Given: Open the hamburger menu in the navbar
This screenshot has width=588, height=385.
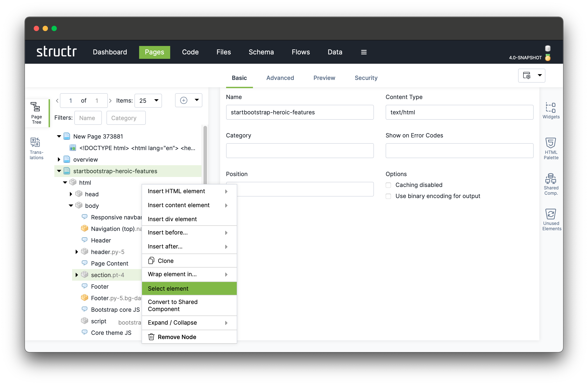Looking at the screenshot, I should click(364, 52).
